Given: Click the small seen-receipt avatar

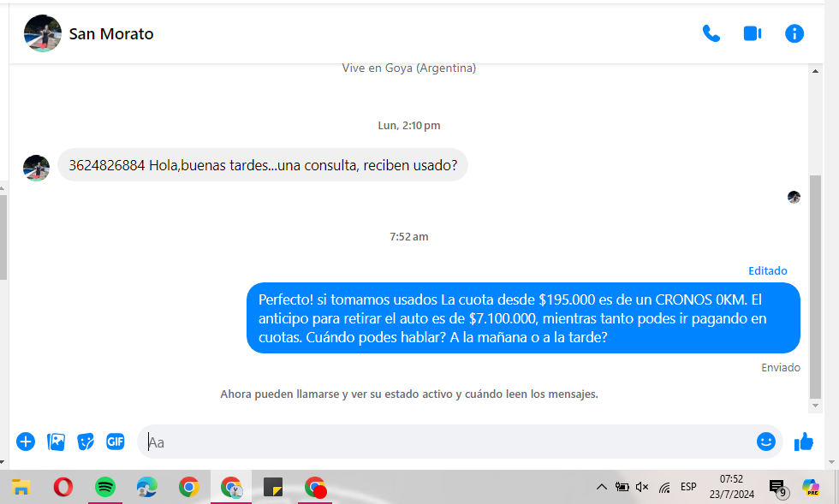Looking at the screenshot, I should pyautogui.click(x=794, y=198).
